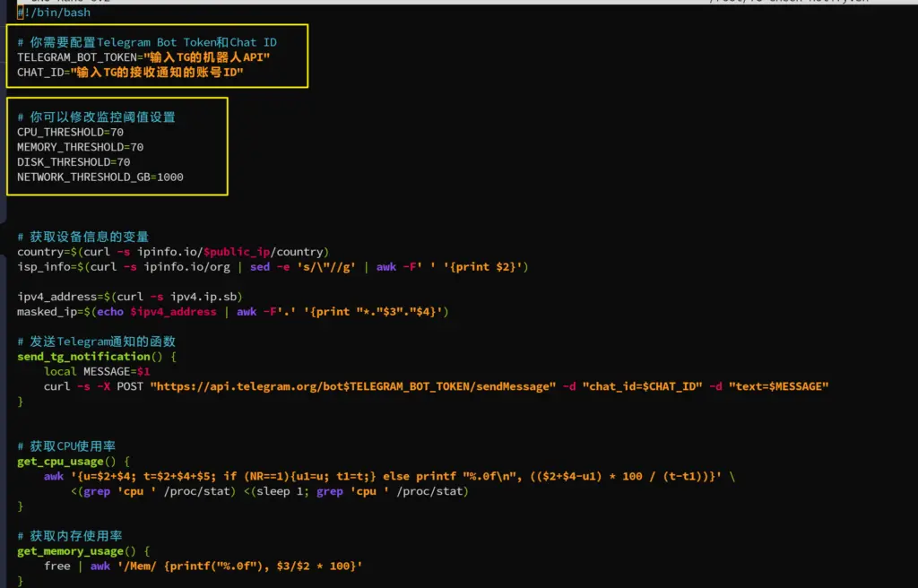This screenshot has width=918, height=588.
Task: Click the free command in get_memory_usage
Action: pyautogui.click(x=56, y=566)
